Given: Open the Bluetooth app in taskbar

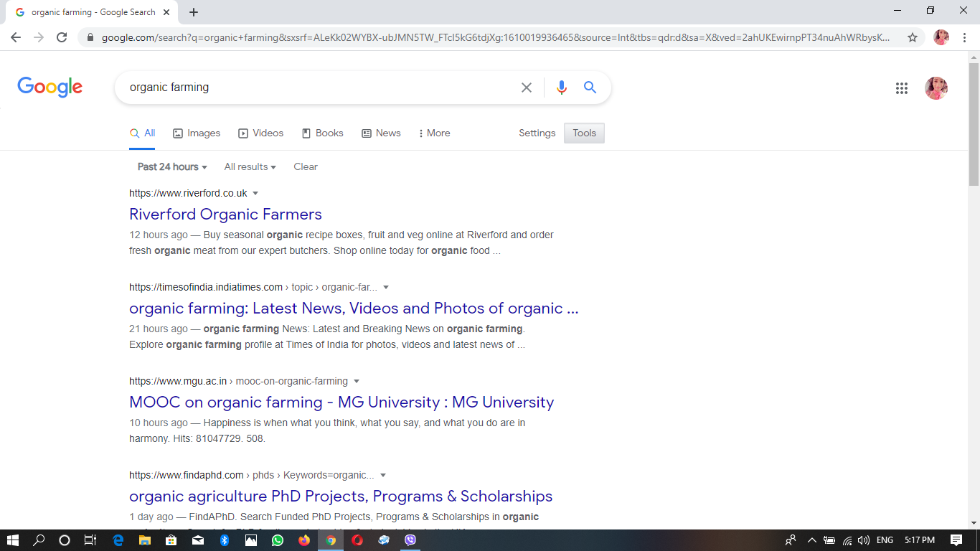Looking at the screenshot, I should coord(225,540).
